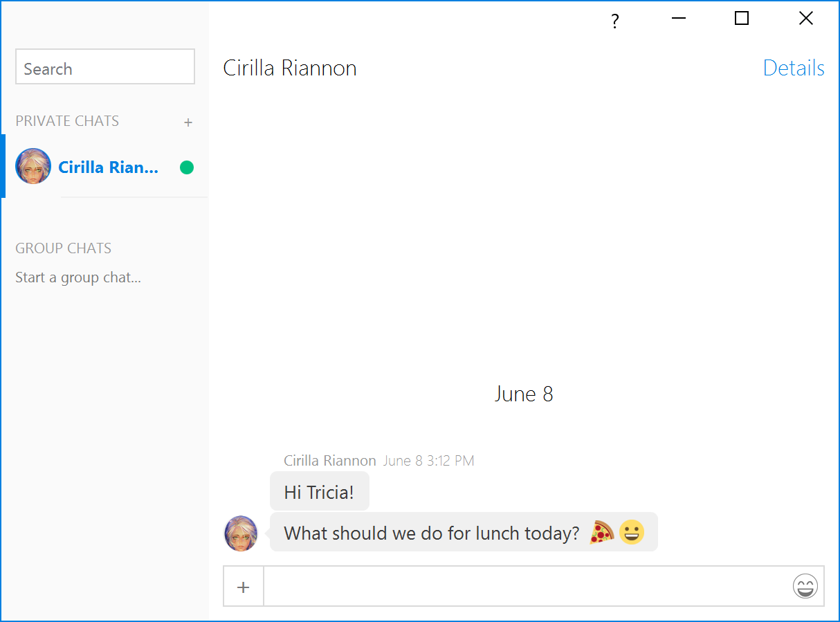Select the "What should we do for lunch" message
This screenshot has width=840, height=622.
[x=464, y=532]
